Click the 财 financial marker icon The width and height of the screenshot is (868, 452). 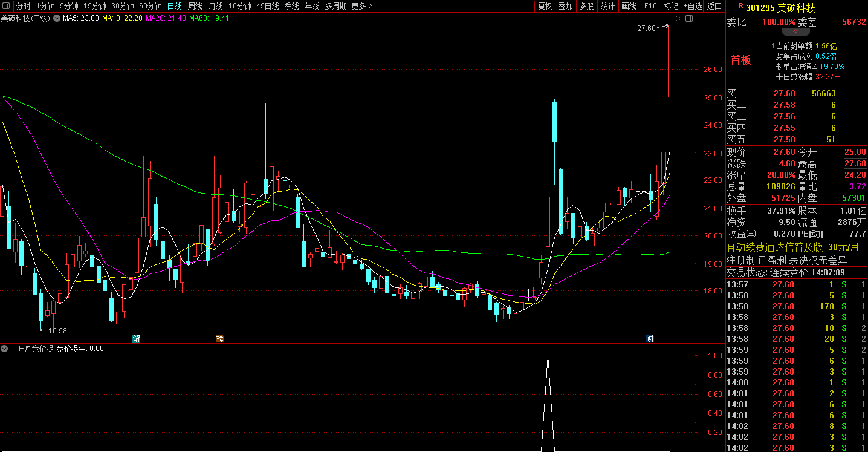pos(650,338)
